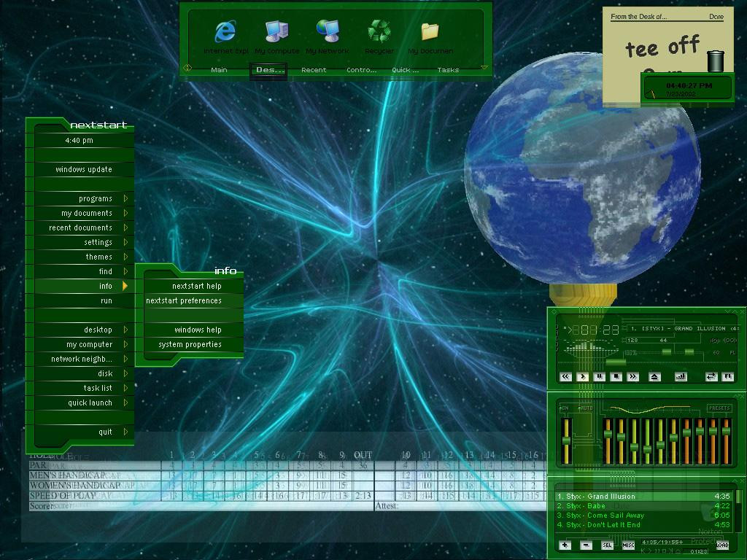Viewport: 747px width, 560px height.
Task: Switch to the Tasks tab in top dock
Action: 448,70
